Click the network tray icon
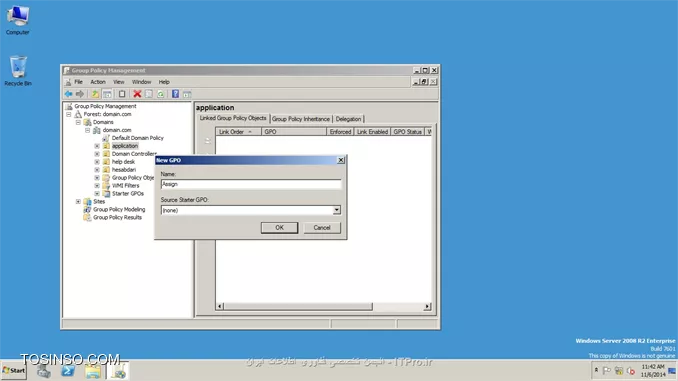This screenshot has height=381, width=678. pyautogui.click(x=619, y=371)
